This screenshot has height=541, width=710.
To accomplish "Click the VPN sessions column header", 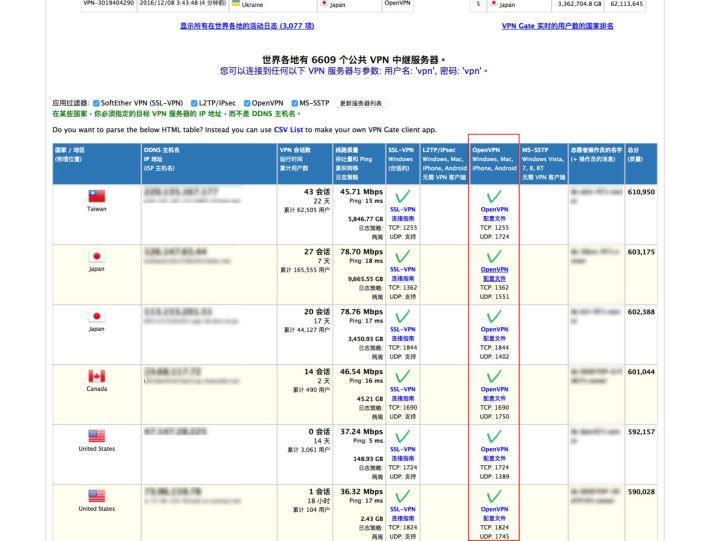I will click(x=305, y=163).
